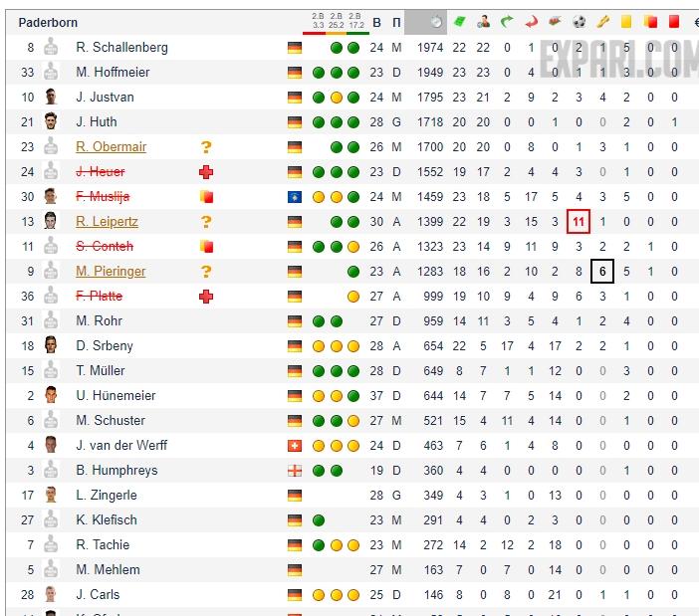Sort by substituted-in green arrow icon

tap(507, 21)
